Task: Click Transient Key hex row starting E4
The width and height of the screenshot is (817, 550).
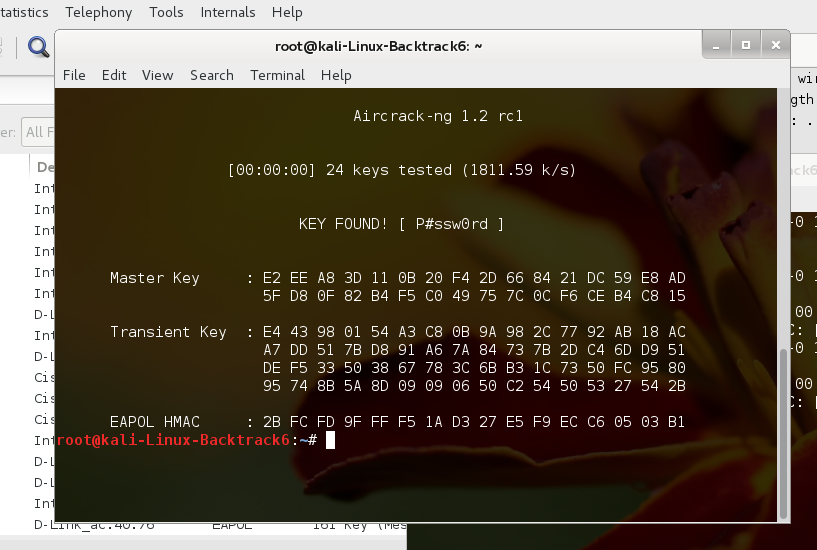Action: coord(474,332)
